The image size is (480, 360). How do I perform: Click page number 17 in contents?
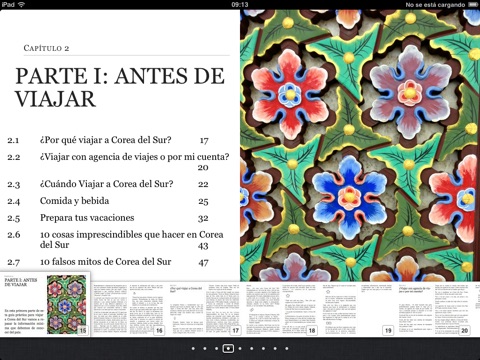204,141
